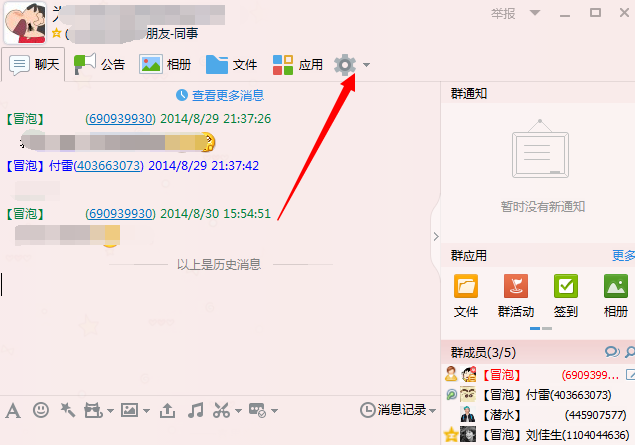635x445 pixels.
Task: Select member with ID 445907577
Action: (538, 415)
